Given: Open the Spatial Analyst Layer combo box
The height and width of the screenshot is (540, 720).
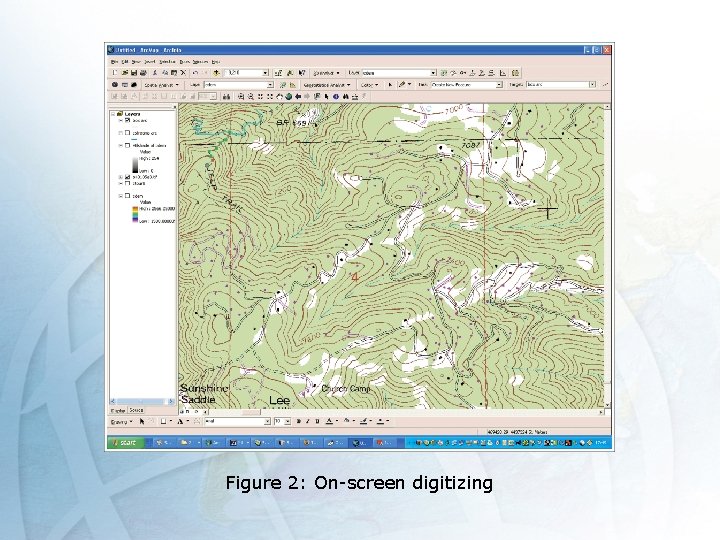Looking at the screenshot, I should [238, 84].
